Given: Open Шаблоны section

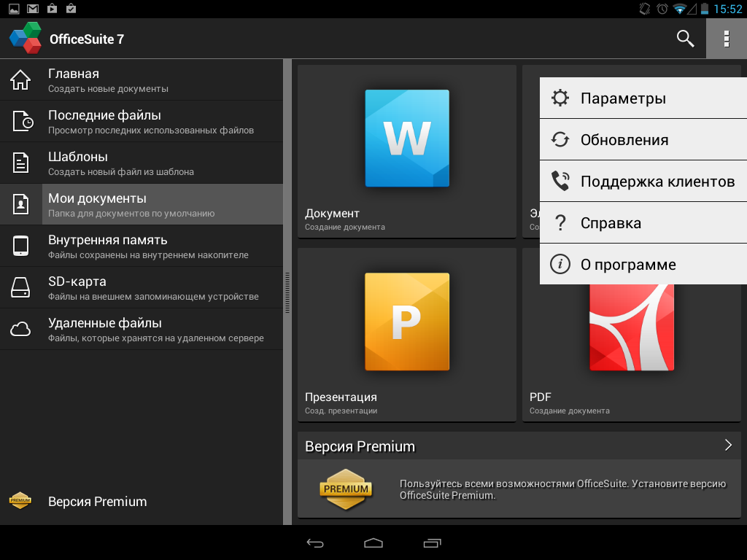Looking at the screenshot, I should tap(142, 163).
